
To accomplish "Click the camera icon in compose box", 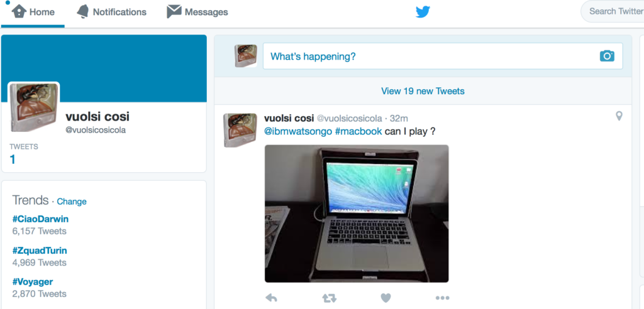I will [607, 57].
